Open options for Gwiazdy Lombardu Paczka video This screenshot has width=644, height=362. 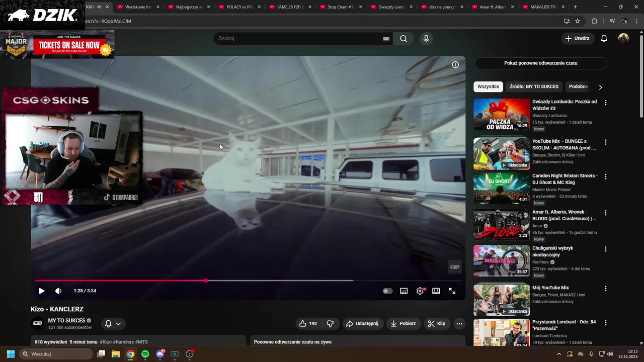pyautogui.click(x=606, y=103)
